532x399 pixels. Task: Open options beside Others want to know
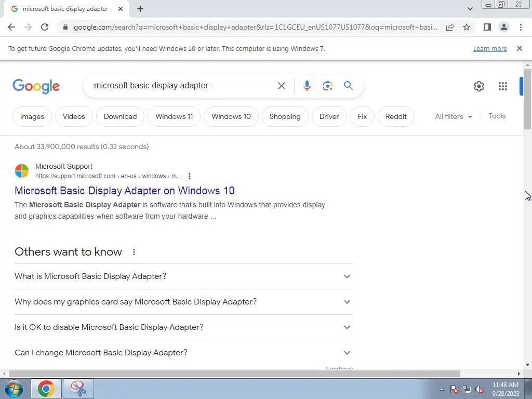pos(134,252)
